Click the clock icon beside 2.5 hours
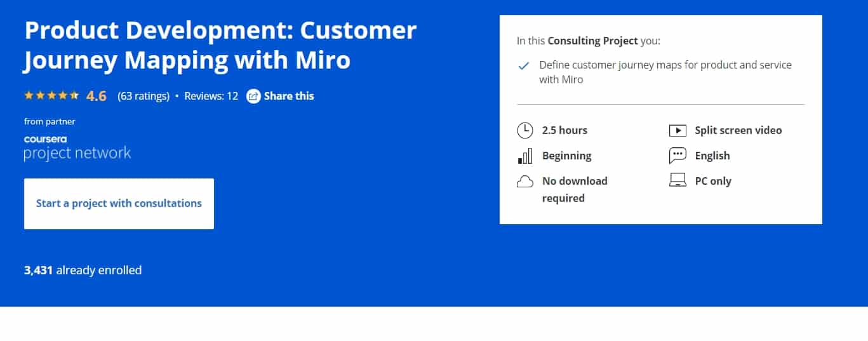The image size is (868, 341). pos(525,131)
